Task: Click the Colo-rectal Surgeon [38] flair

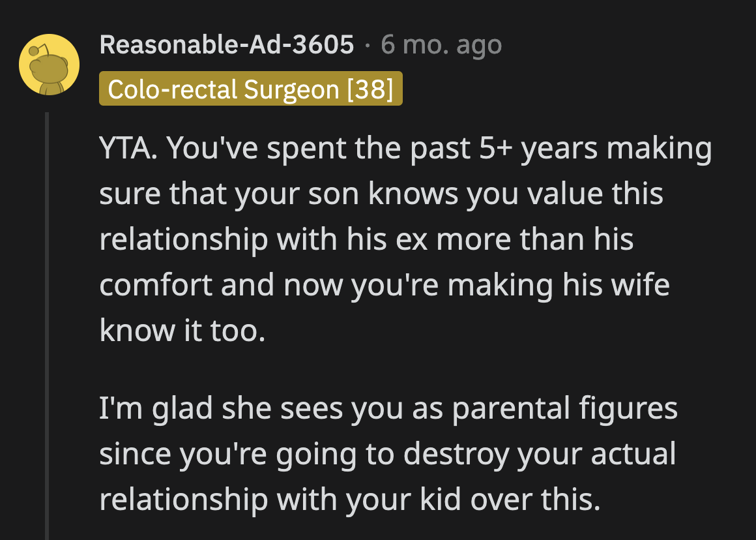Action: [x=250, y=89]
